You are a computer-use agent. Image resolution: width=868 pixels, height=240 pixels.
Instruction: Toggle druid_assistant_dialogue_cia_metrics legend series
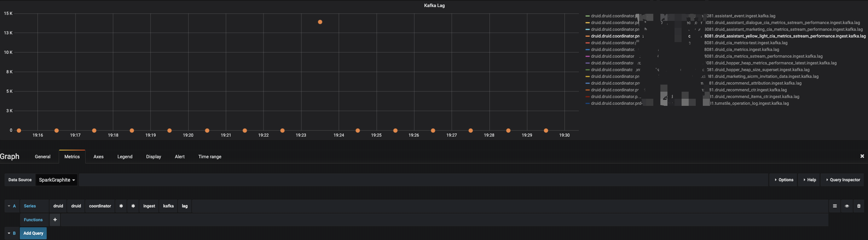click(725, 23)
